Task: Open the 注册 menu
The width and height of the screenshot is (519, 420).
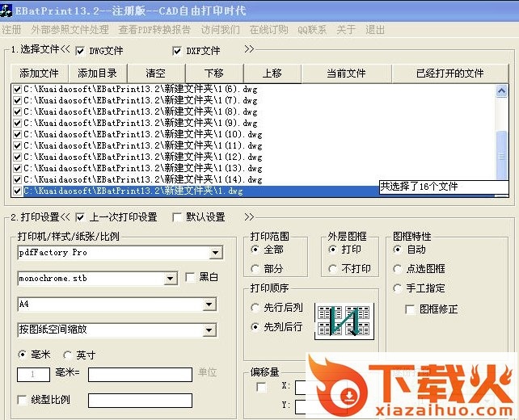Action: (11, 30)
